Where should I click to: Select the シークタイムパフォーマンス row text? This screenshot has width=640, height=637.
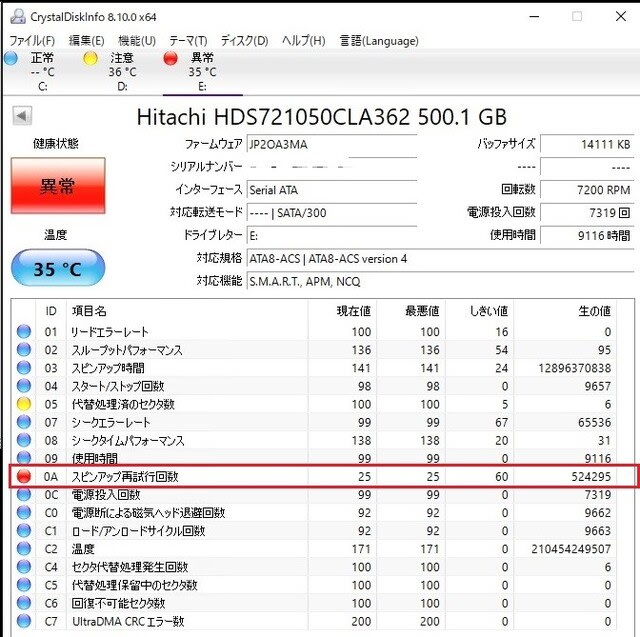coord(128,441)
